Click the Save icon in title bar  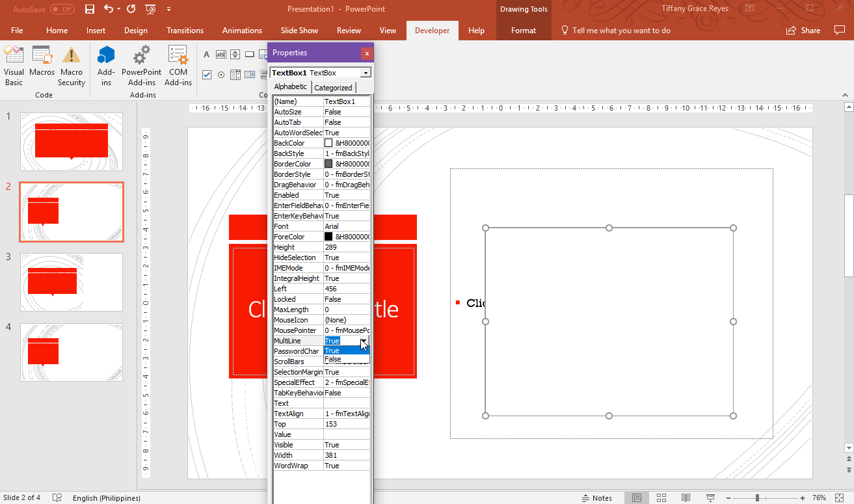pyautogui.click(x=90, y=9)
